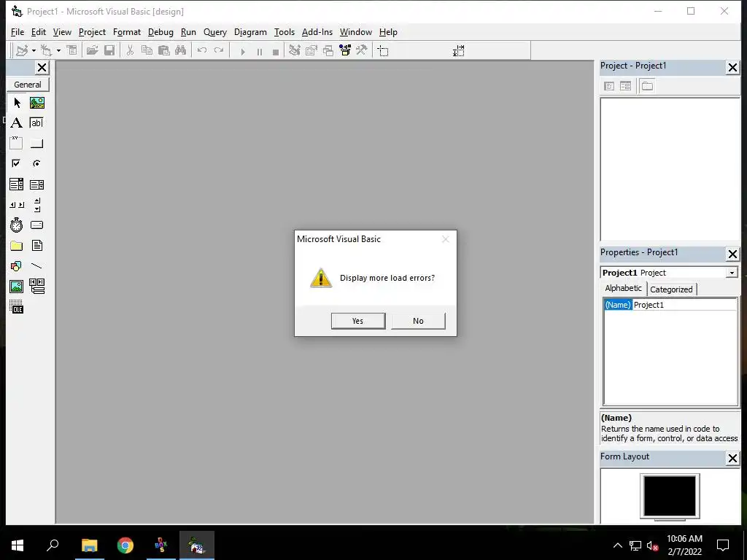Expand the Project1 object dropdown in Properties

pos(732,273)
